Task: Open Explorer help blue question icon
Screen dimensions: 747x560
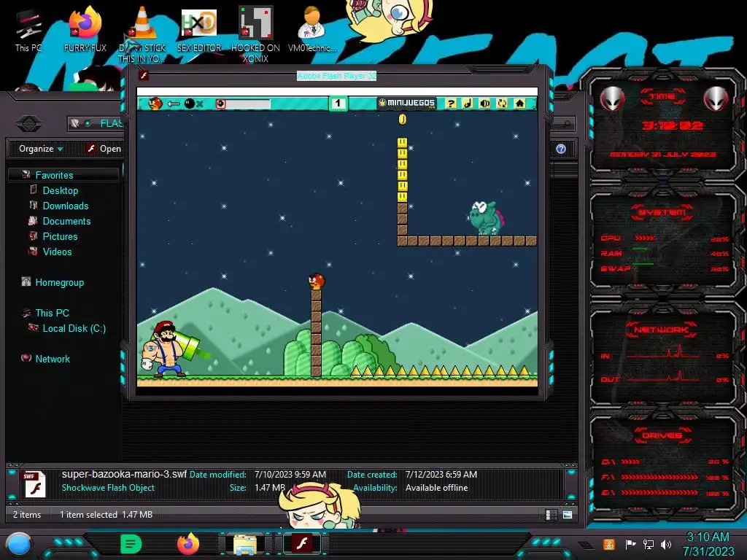Action: tap(561, 149)
